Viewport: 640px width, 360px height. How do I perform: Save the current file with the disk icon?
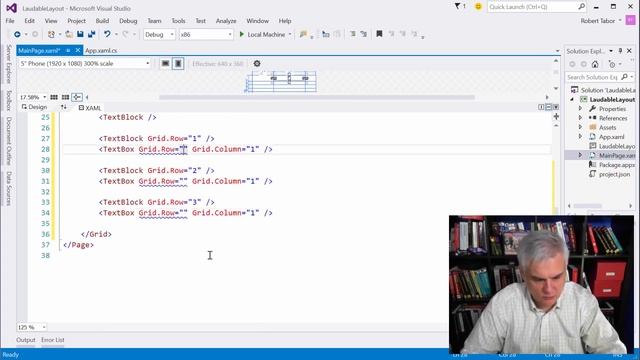tap(80, 35)
